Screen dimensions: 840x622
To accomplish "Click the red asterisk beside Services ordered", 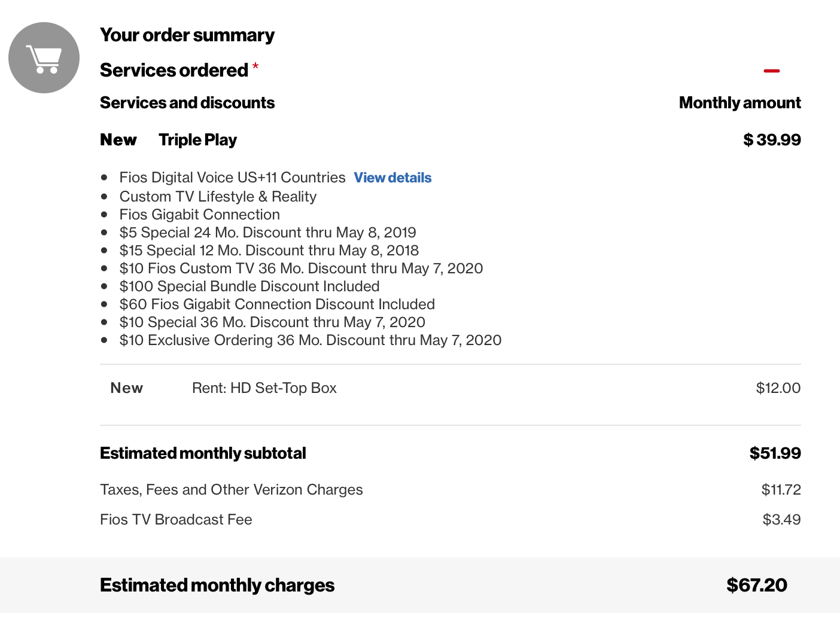I will [x=255, y=65].
